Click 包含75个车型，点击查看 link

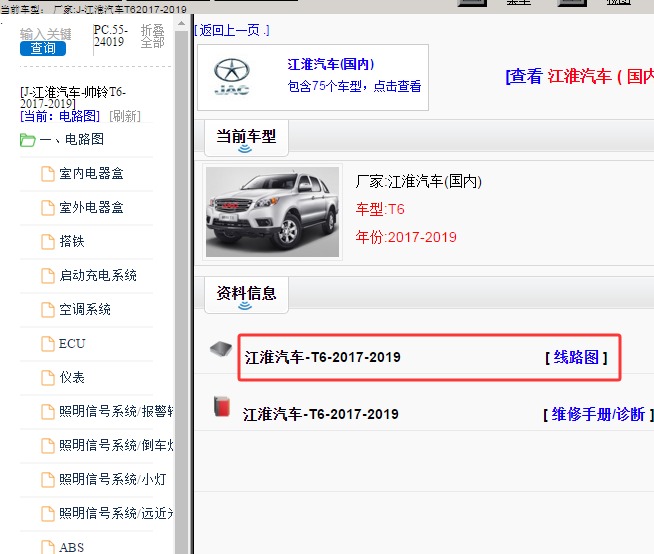354,86
